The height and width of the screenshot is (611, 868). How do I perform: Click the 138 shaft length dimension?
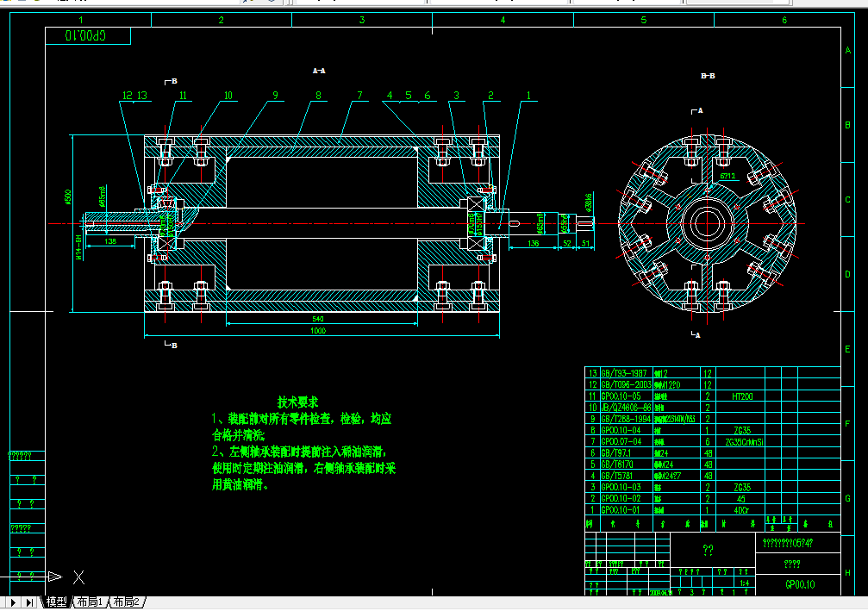coord(110,241)
